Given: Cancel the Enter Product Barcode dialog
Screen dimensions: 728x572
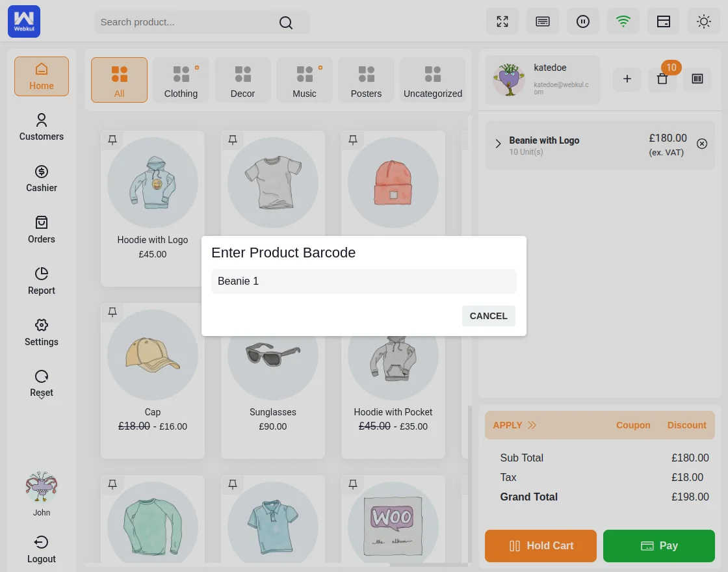Looking at the screenshot, I should pyautogui.click(x=488, y=316).
